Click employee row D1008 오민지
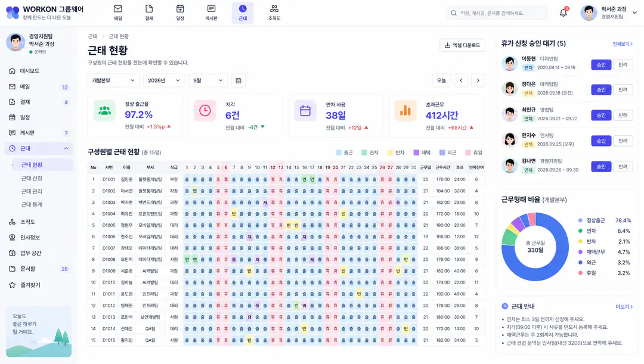644x364 pixels. [286, 259]
